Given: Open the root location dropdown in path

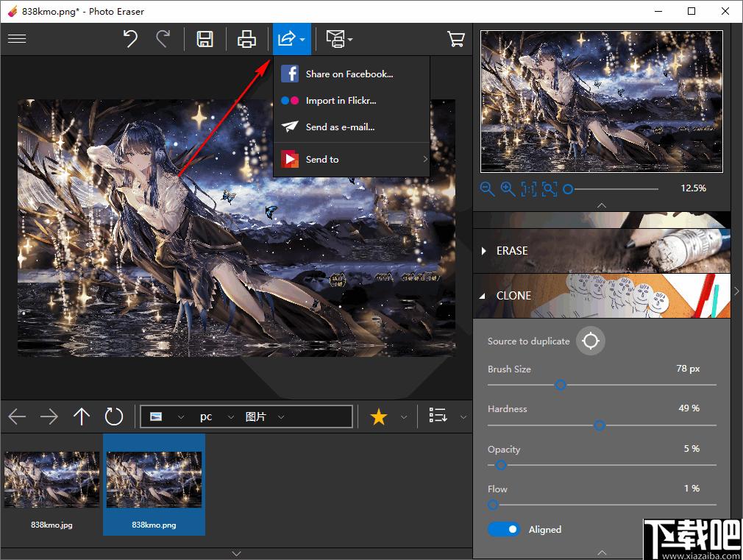Looking at the screenshot, I should click(180, 417).
